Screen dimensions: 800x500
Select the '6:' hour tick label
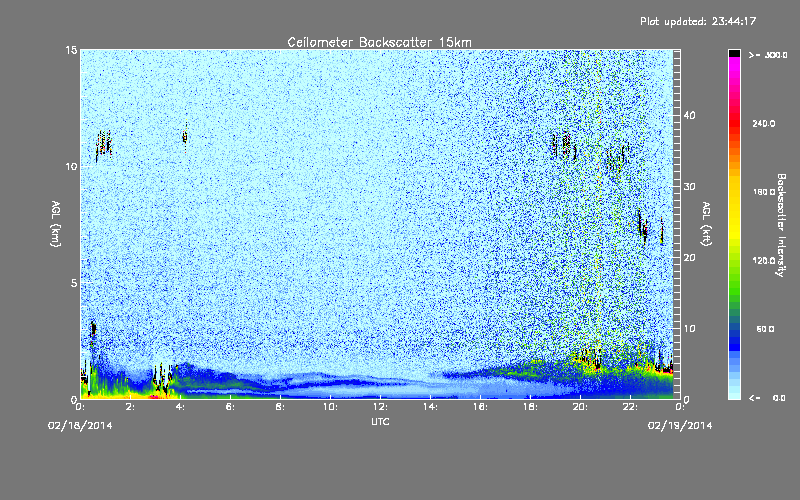pos(231,407)
